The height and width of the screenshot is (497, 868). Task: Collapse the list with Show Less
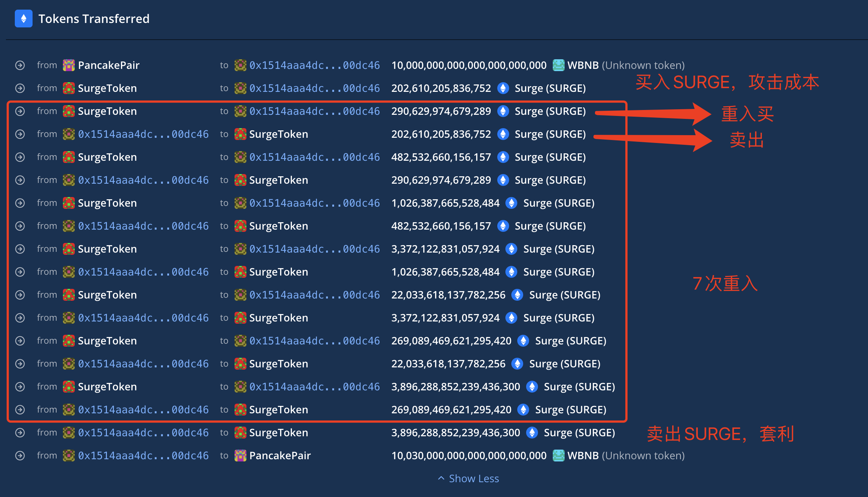pyautogui.click(x=474, y=478)
